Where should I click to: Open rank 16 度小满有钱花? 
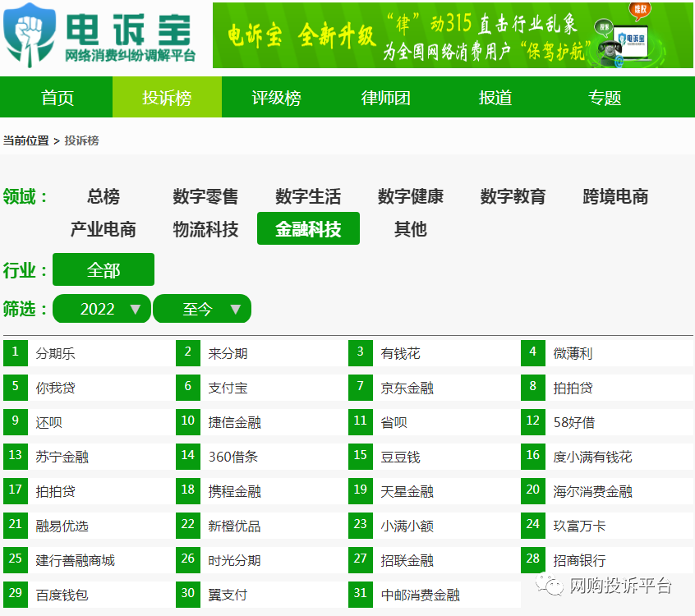[x=605, y=457]
